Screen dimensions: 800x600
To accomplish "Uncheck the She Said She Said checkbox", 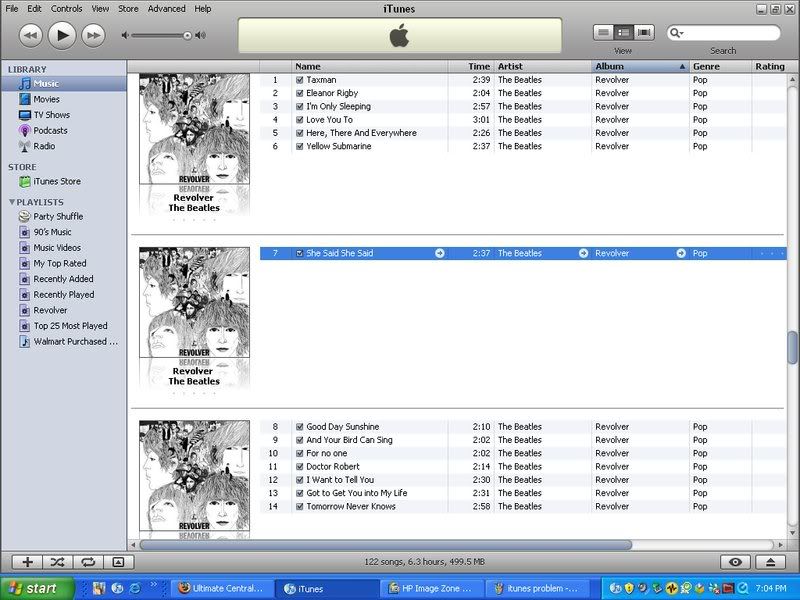I will tap(299, 254).
